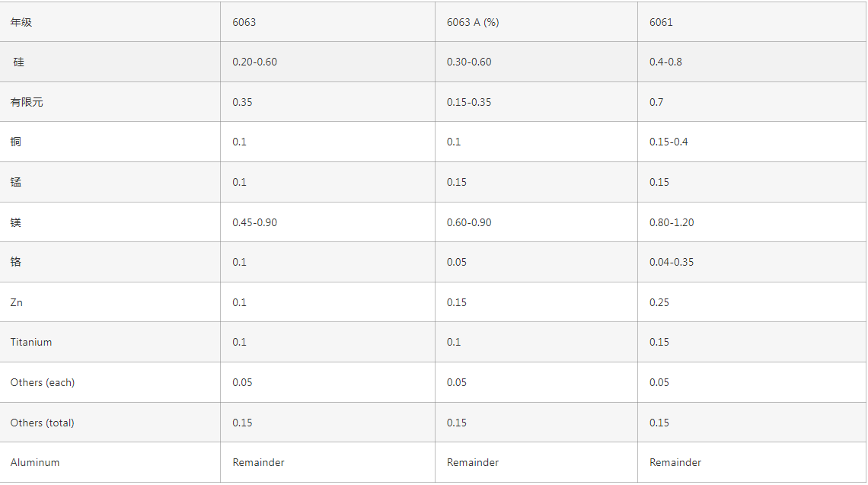Click the 有限元 row label
Screen dimensions: 868x485
[27, 102]
